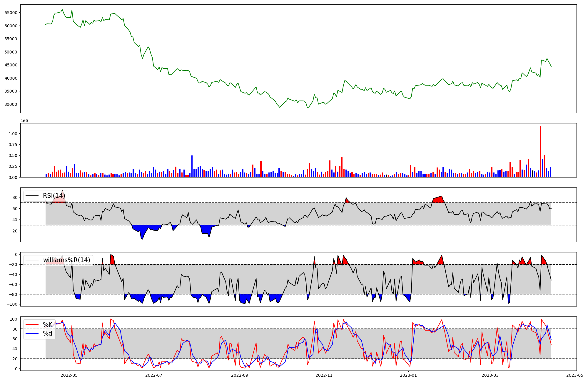The width and height of the screenshot is (588, 382).
Task: Click the large red RSI overbought area in early 2023
Action: tap(439, 200)
